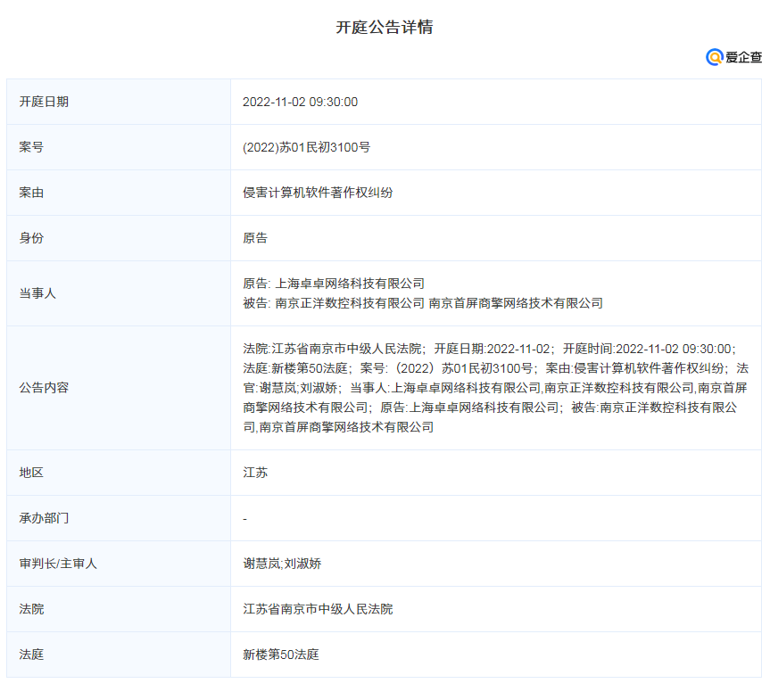The width and height of the screenshot is (770, 700).
Task: Select 侵害计算机软件著作权纠纷 case cause text
Action: (318, 193)
